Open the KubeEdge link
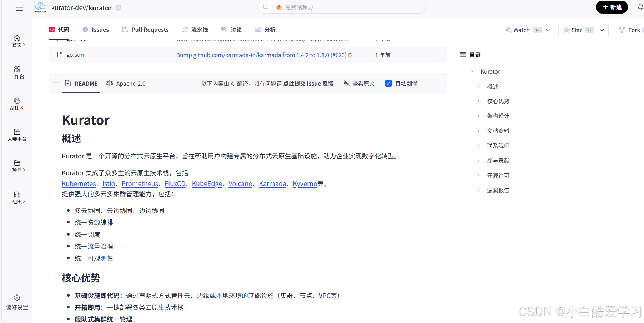This screenshot has width=644, height=323. 207,183
